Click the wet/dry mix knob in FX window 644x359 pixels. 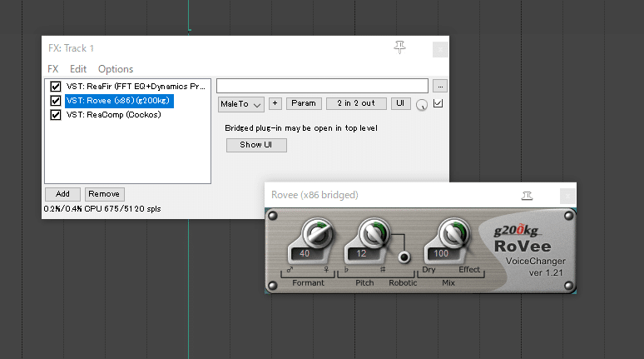[x=421, y=105]
